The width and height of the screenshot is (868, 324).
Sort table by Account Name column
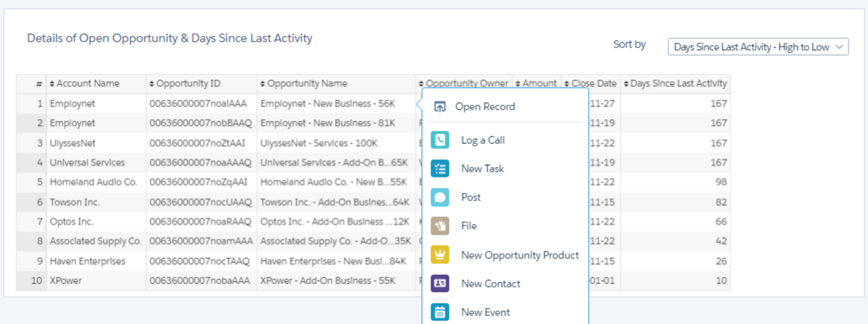point(87,83)
